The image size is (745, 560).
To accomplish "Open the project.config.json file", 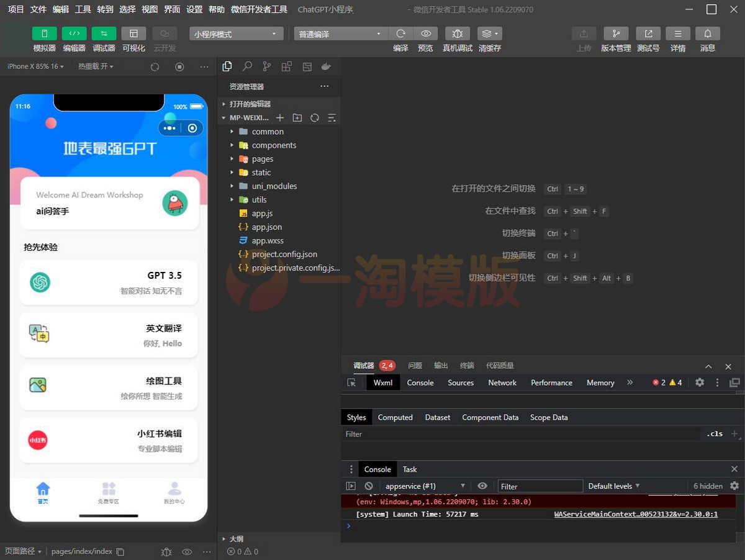I will 279,255.
